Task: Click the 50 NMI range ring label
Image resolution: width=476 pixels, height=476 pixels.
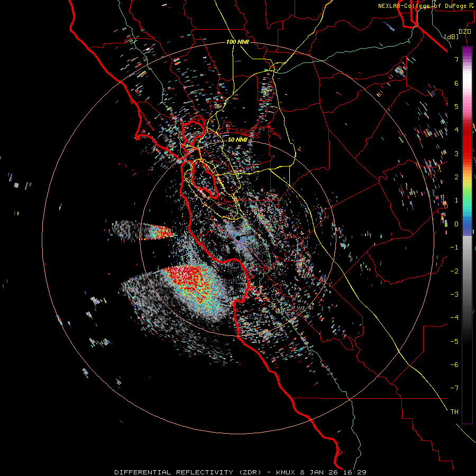Action: (x=237, y=140)
